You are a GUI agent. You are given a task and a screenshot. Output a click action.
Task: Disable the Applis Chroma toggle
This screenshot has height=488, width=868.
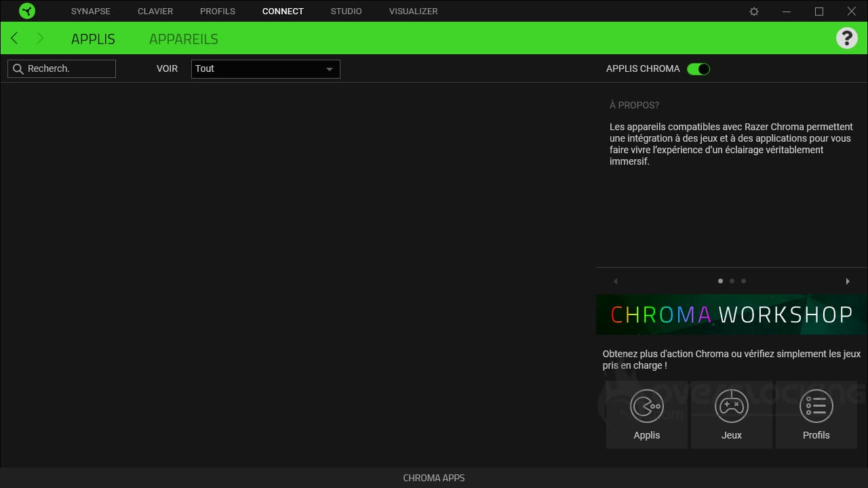[x=698, y=69]
